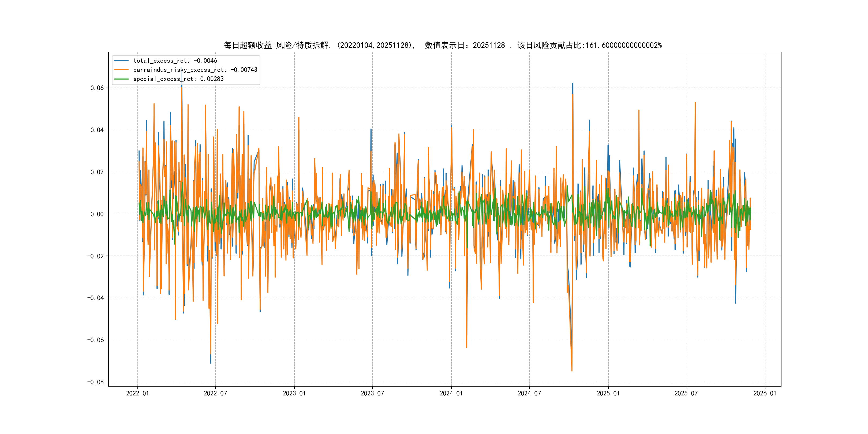Click the -0.04 y-axis tick label
The image size is (868, 434).
pyautogui.click(x=95, y=298)
